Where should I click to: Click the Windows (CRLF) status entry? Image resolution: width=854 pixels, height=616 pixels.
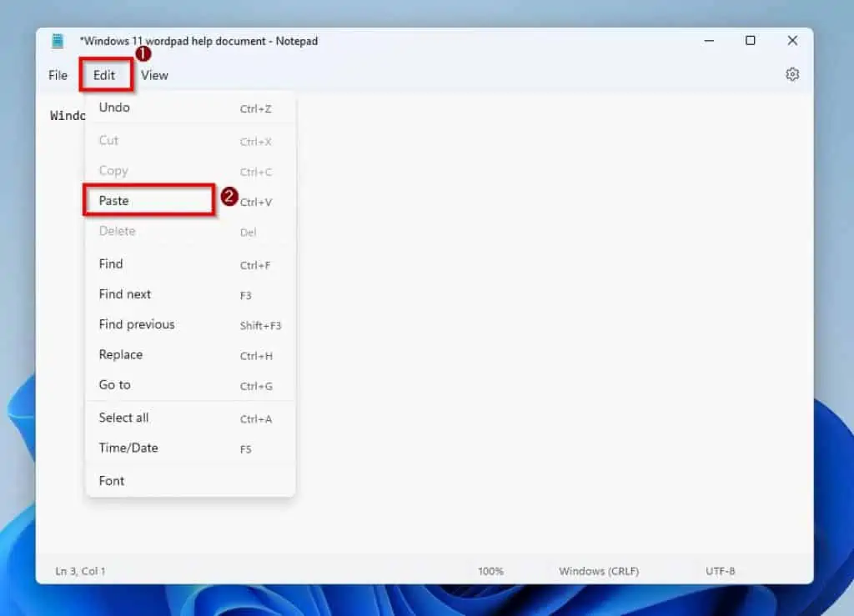point(599,571)
